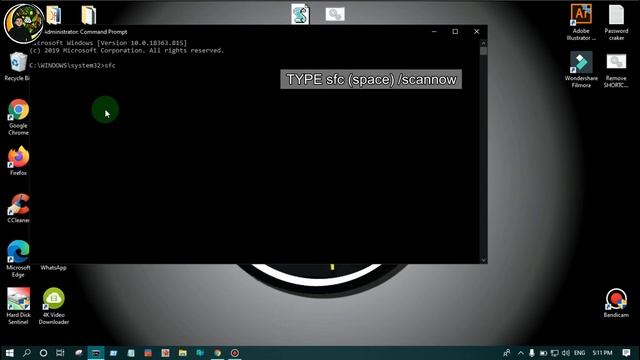
Task: Show hidden system tray icons
Action: pyautogui.click(x=520, y=353)
